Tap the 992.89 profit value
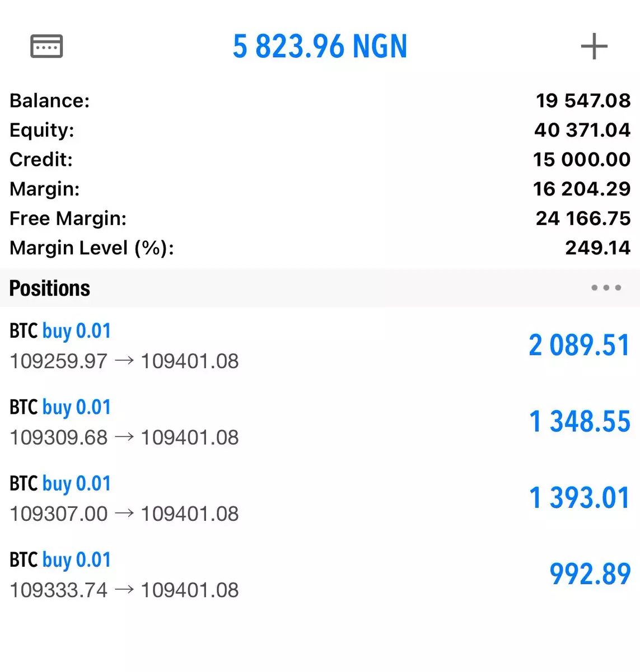The height and width of the screenshot is (672, 640). click(590, 574)
